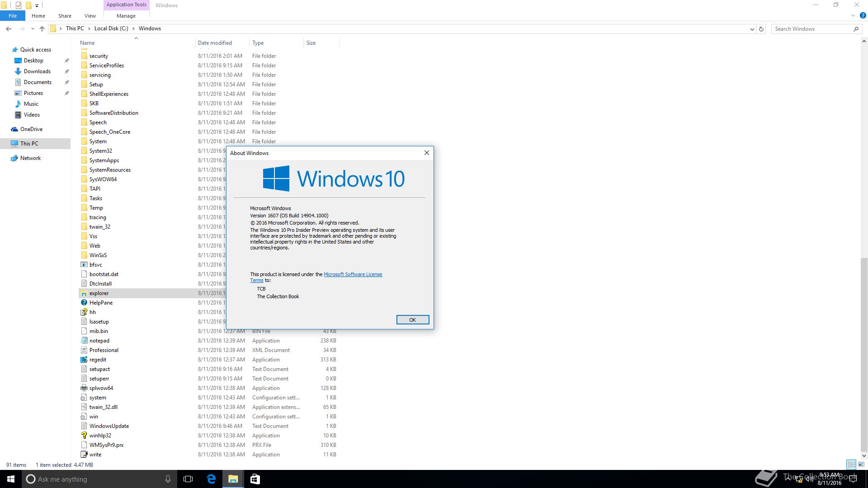Open the Start menu
Screen dimensions: 868x488
pyautogui.click(x=11, y=479)
